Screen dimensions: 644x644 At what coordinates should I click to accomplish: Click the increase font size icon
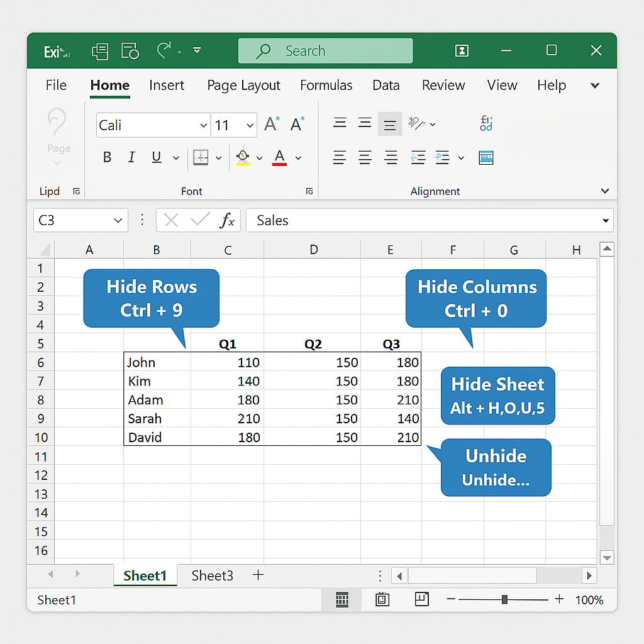pos(272,124)
